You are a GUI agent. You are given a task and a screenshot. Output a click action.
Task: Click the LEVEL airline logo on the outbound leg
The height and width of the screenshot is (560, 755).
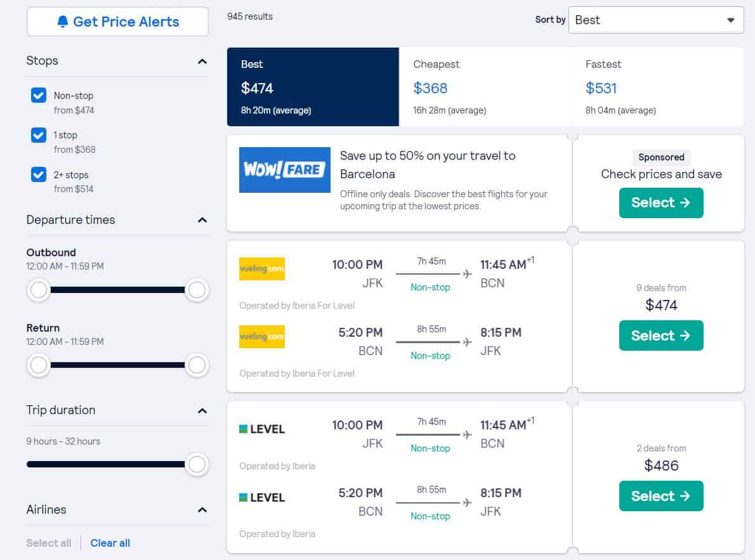[263, 429]
